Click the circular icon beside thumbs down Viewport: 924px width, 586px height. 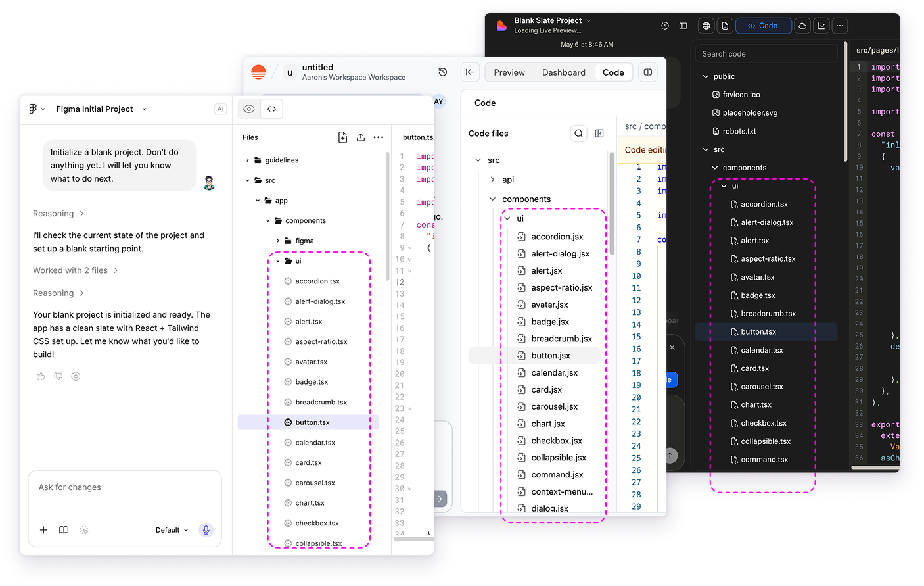click(76, 376)
